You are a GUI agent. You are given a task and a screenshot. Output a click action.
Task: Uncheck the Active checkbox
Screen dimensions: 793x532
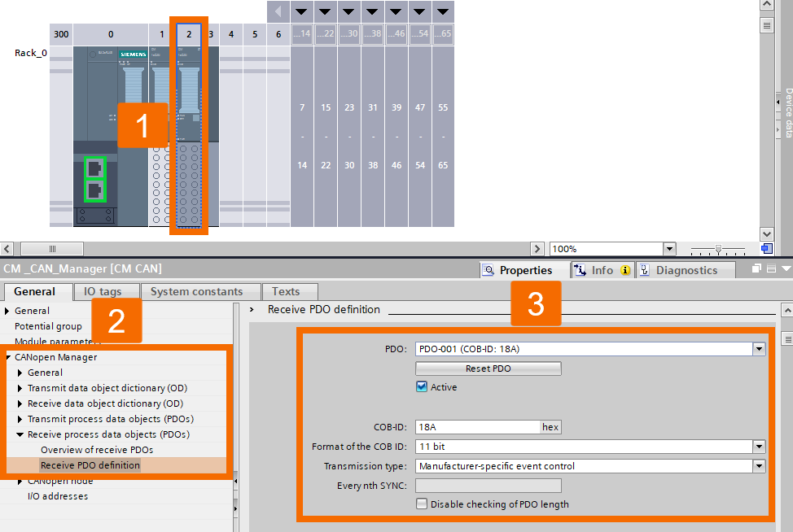point(421,387)
